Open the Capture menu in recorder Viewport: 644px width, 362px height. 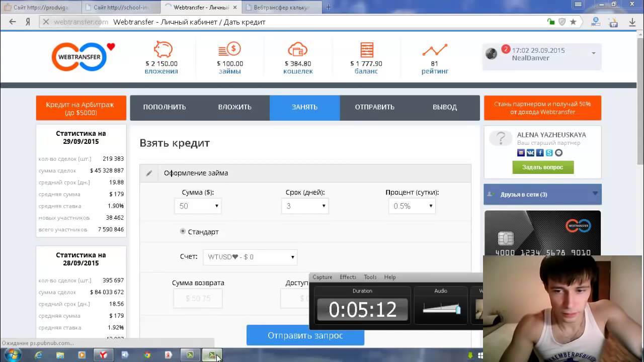(322, 277)
